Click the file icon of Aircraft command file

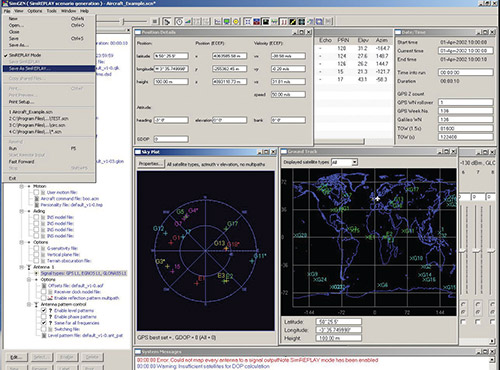37,199
